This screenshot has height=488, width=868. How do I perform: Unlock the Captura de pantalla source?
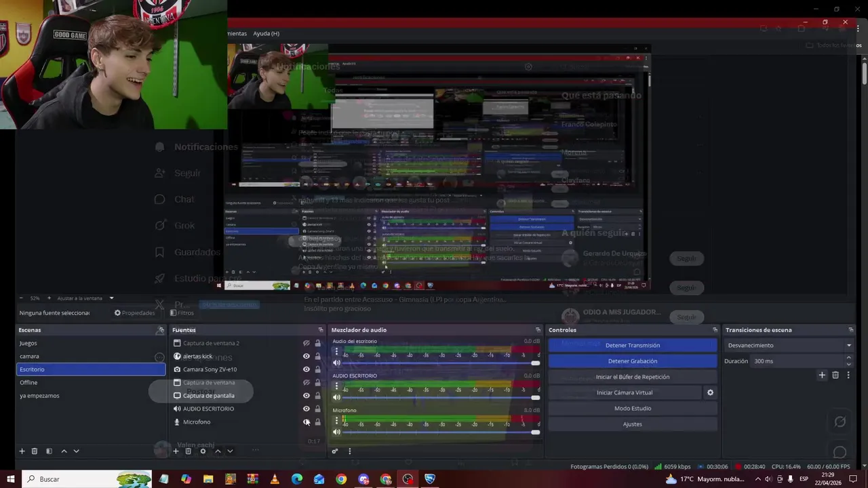[318, 396]
